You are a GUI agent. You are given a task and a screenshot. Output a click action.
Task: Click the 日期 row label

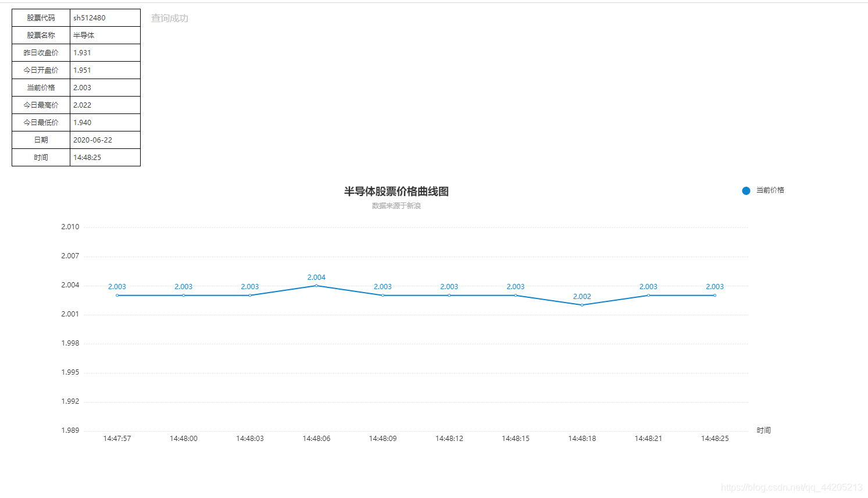[x=41, y=140]
